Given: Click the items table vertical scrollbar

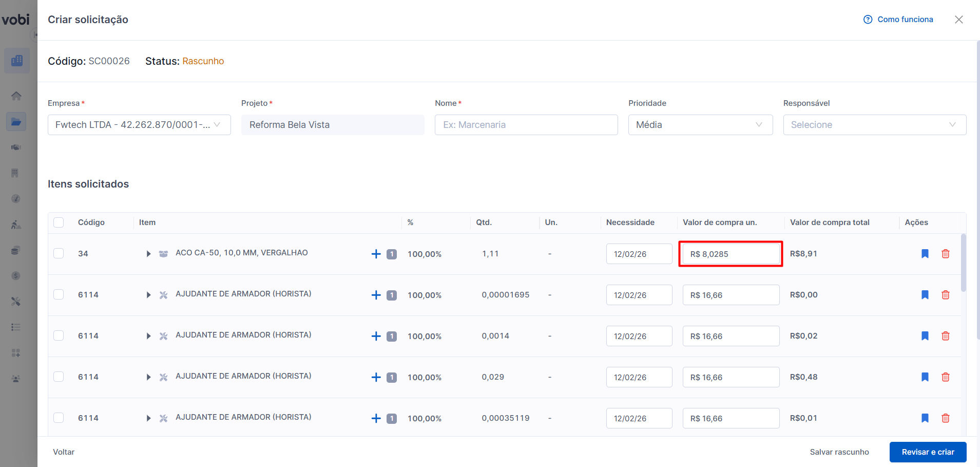Looking at the screenshot, I should (964, 263).
